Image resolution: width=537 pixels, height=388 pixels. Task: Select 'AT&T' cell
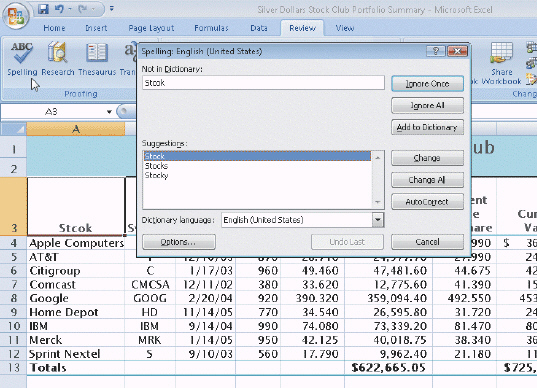pos(76,257)
